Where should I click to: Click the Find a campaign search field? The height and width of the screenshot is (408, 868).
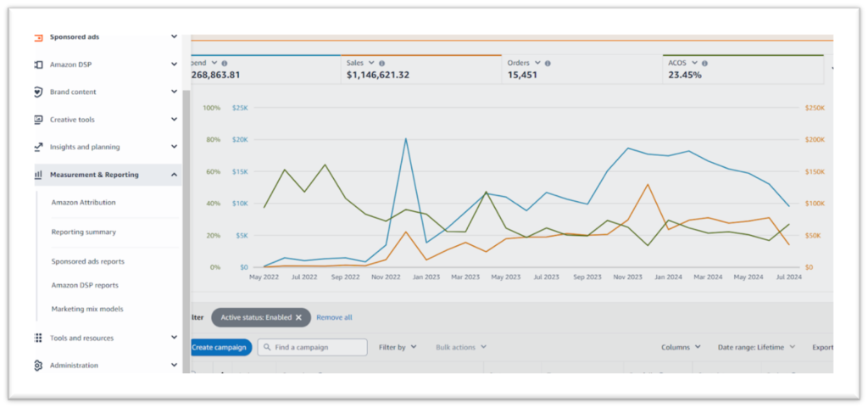coord(313,347)
